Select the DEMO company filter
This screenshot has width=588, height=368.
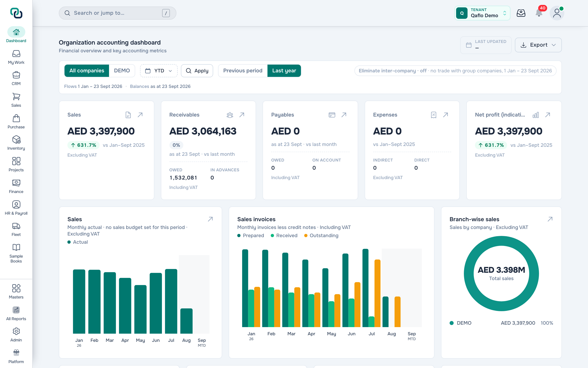tap(122, 71)
